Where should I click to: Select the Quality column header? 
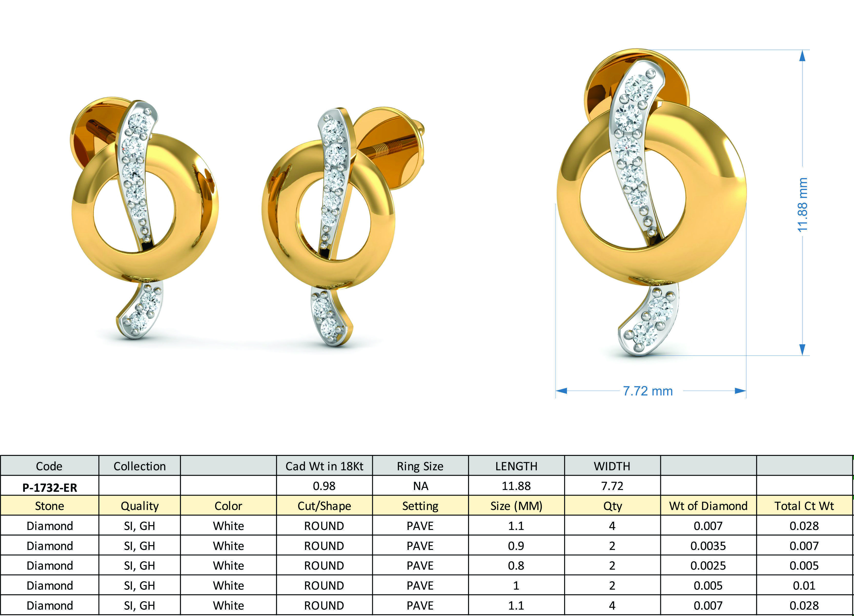pos(140,506)
